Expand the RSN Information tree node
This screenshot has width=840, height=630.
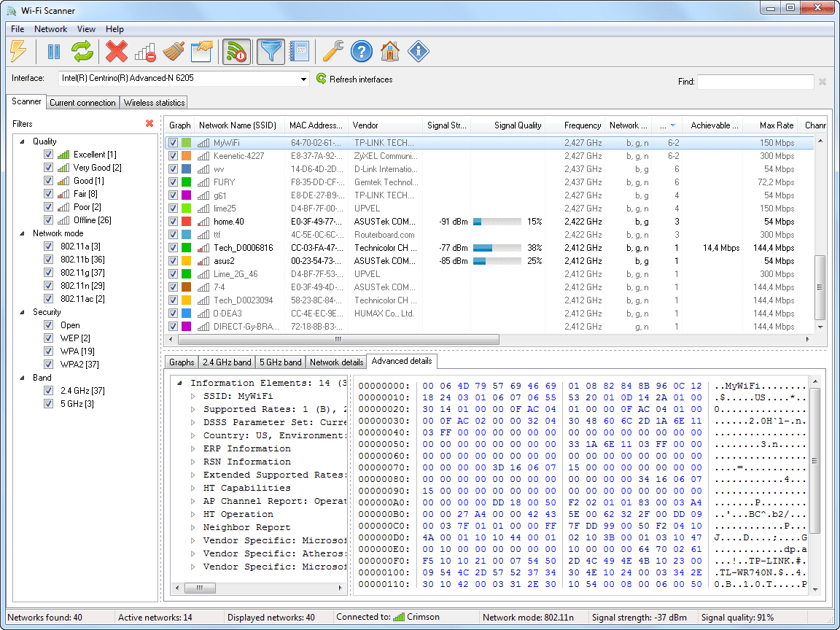pos(194,462)
